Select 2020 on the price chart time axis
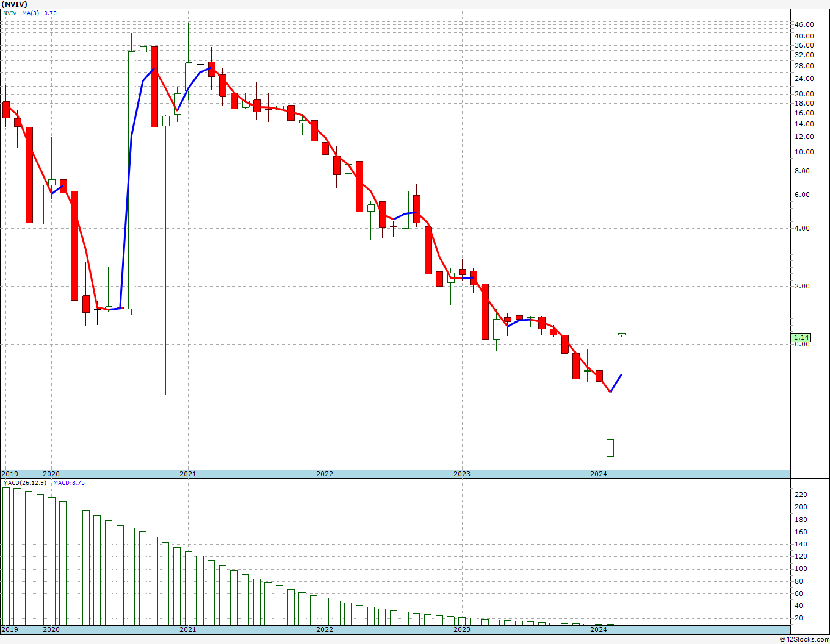Viewport: 830px width, 644px height. click(51, 474)
